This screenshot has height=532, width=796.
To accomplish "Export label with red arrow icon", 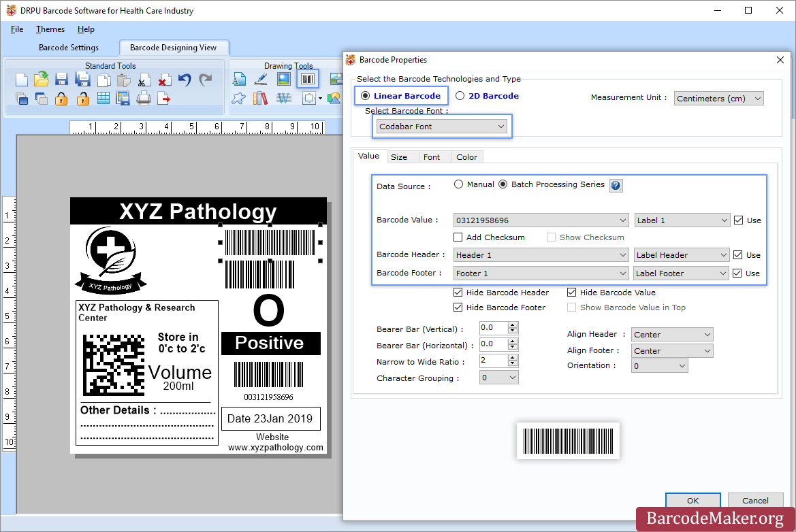I will click(164, 99).
